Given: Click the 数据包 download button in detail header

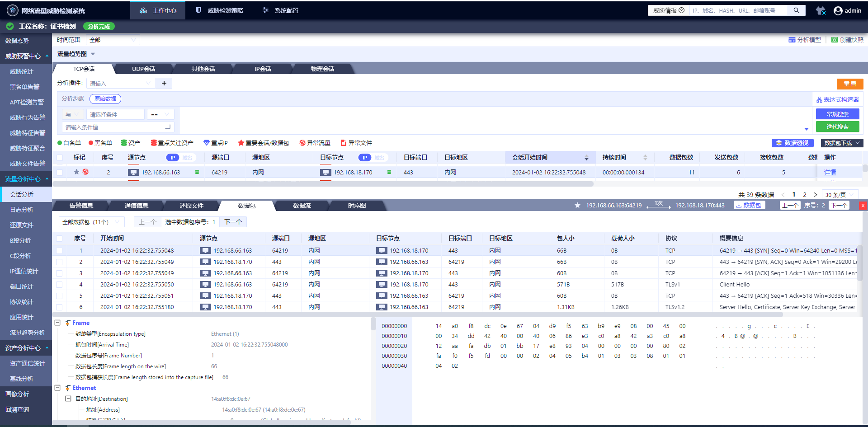Looking at the screenshot, I should click(750, 205).
